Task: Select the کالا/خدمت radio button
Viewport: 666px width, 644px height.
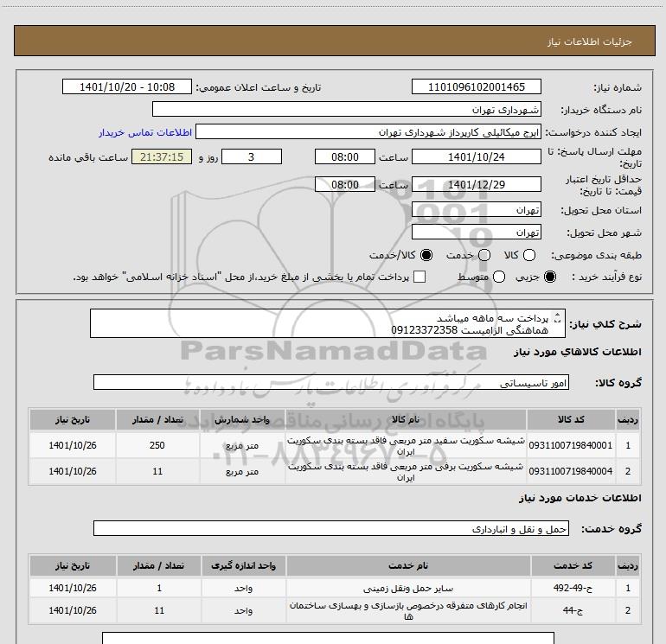Action: (426, 255)
